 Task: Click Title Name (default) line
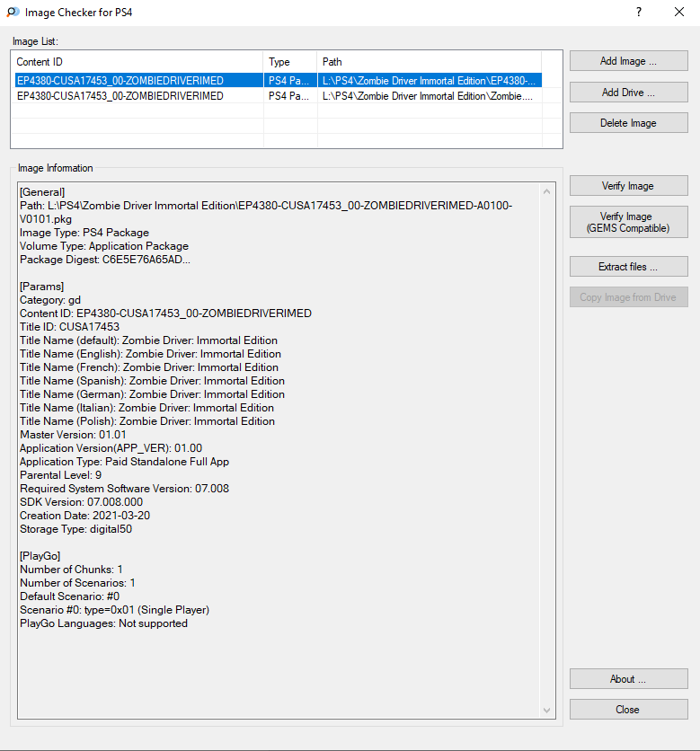148,340
